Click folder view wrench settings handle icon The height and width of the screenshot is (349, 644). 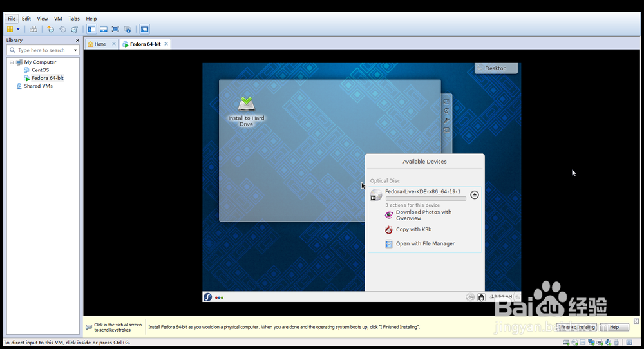point(446,120)
